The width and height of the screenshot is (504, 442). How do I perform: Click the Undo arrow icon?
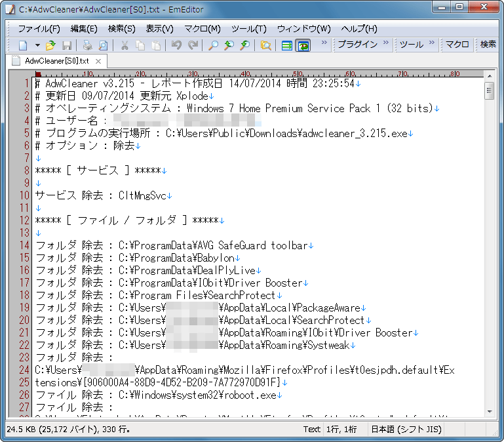[176, 45]
